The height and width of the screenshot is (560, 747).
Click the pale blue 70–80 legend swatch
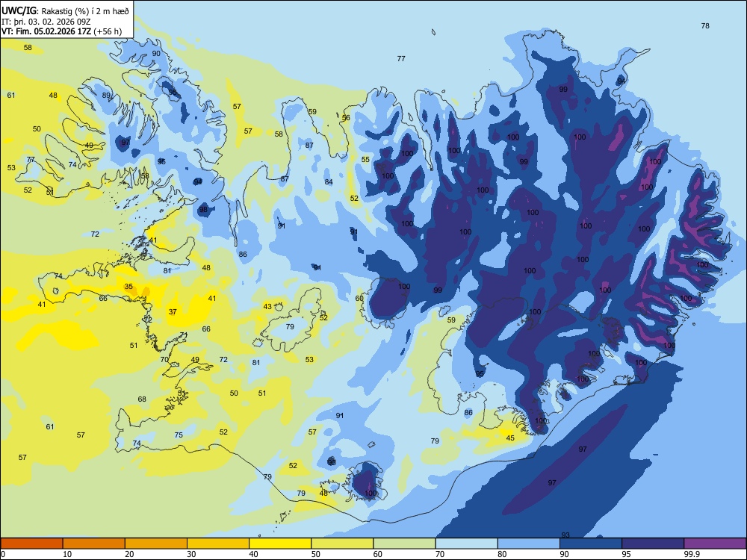coord(466,544)
